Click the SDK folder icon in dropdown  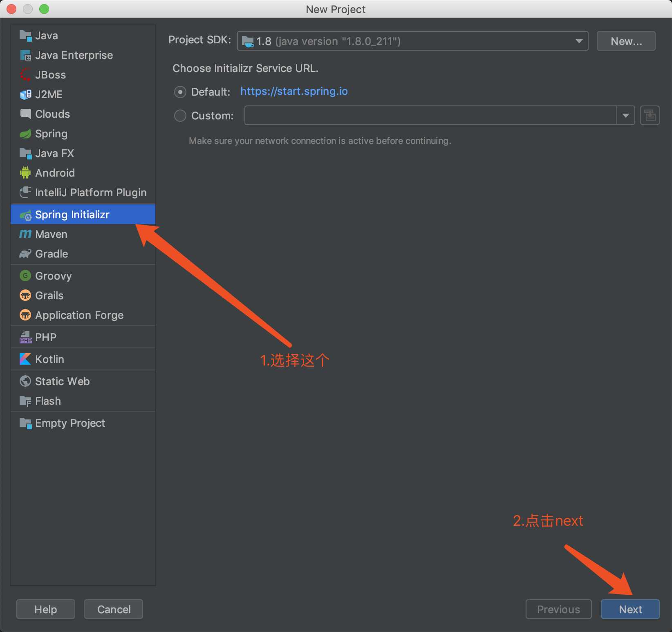(248, 41)
